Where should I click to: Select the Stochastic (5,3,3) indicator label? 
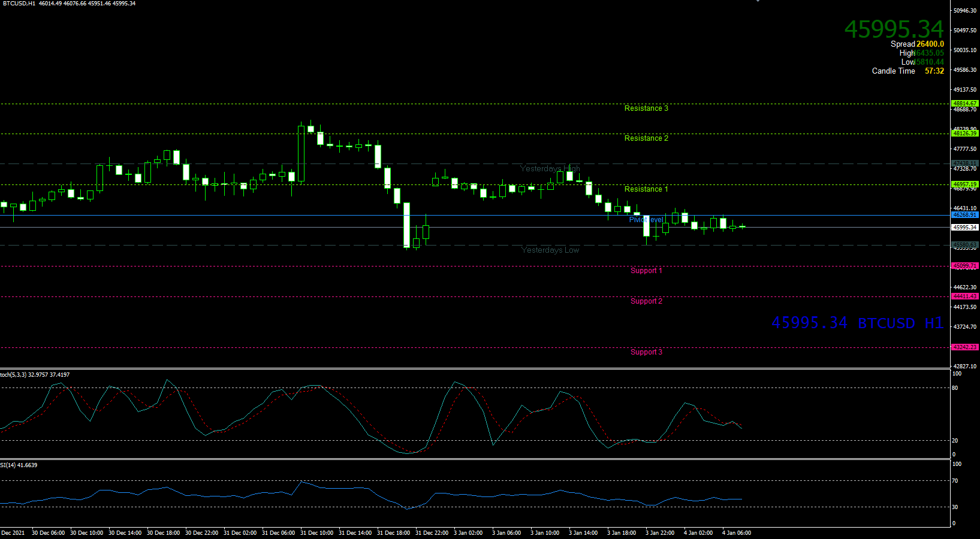[35, 375]
